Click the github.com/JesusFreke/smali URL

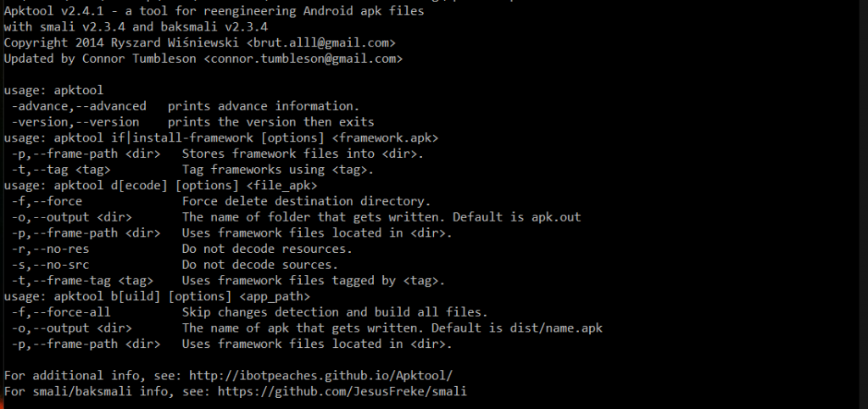(342, 391)
